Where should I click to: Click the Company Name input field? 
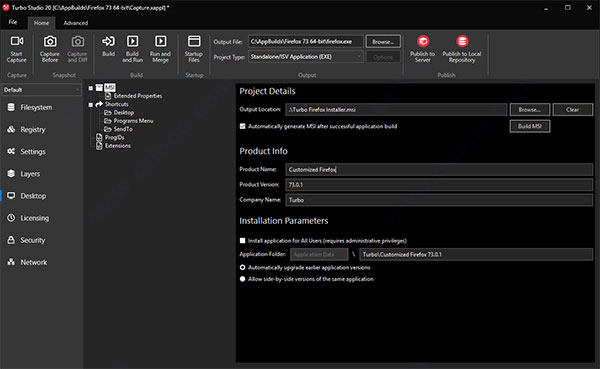[x=439, y=200]
